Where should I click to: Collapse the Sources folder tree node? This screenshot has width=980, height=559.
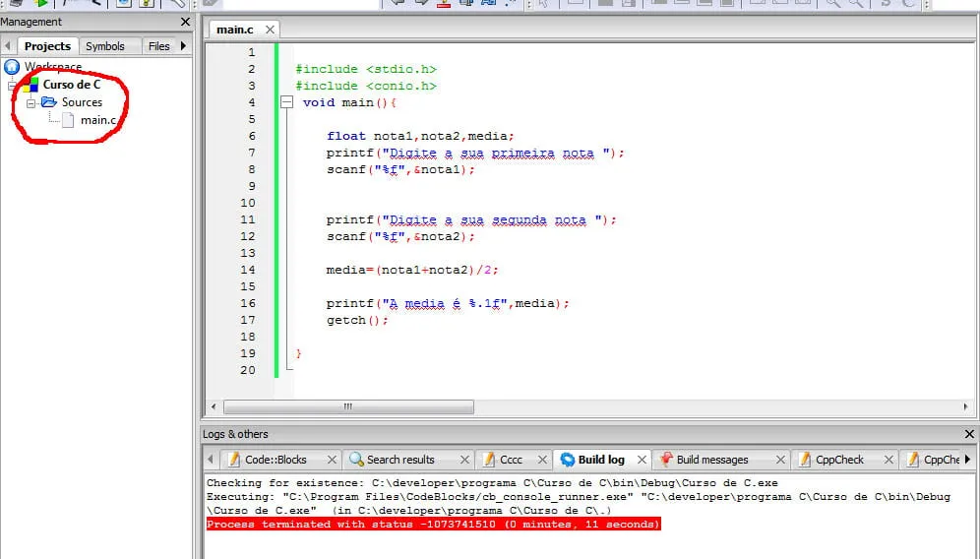coord(31,102)
